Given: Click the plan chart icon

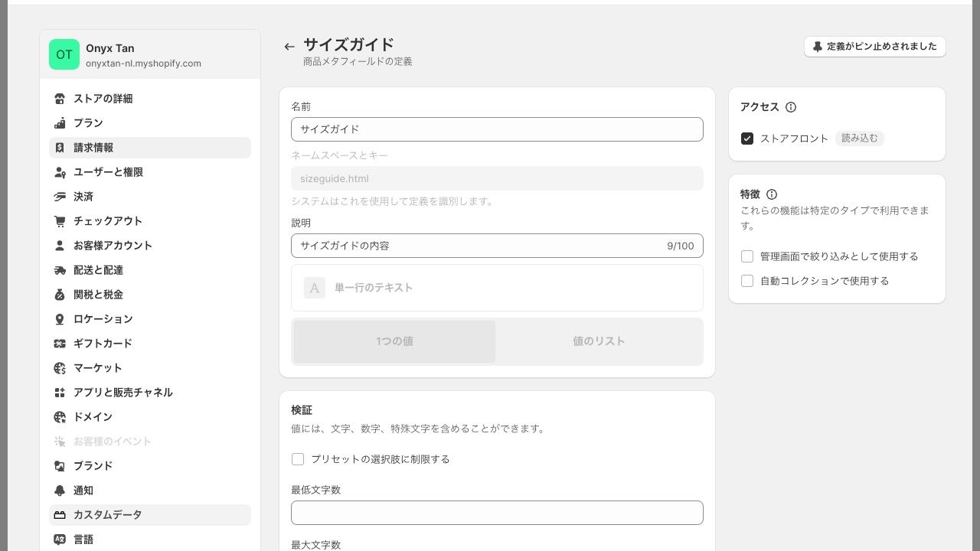Looking at the screenshot, I should 60,123.
